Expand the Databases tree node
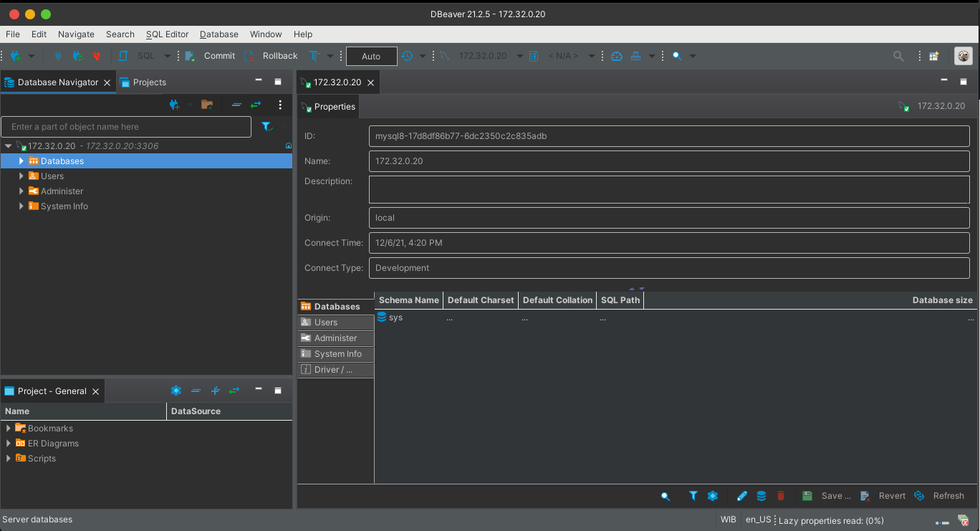Viewport: 980px width, 531px height. [x=21, y=161]
